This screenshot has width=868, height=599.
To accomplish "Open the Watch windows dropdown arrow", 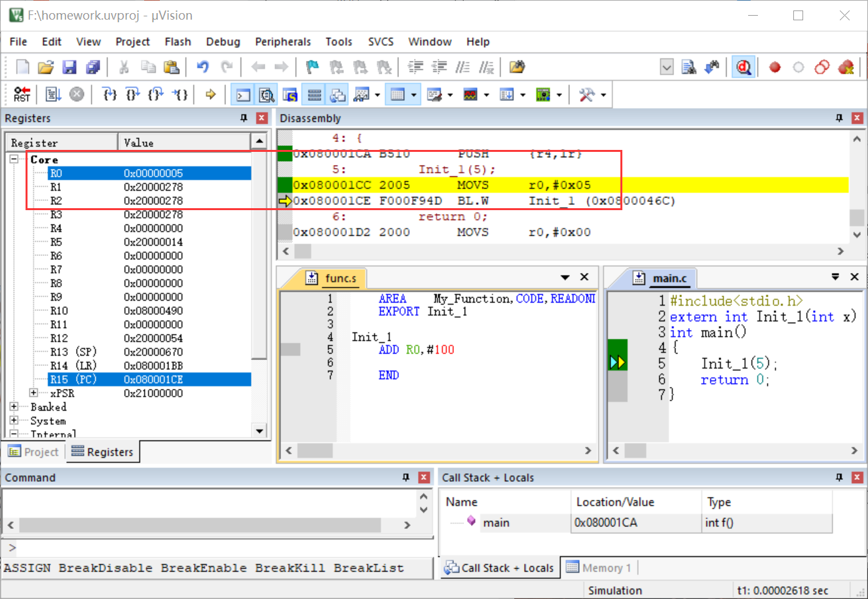I will 378,95.
